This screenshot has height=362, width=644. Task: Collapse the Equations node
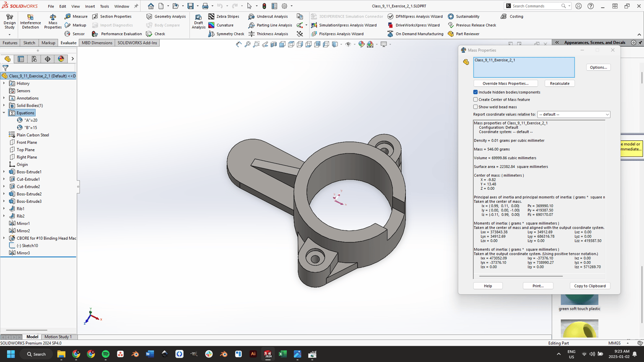click(x=4, y=113)
